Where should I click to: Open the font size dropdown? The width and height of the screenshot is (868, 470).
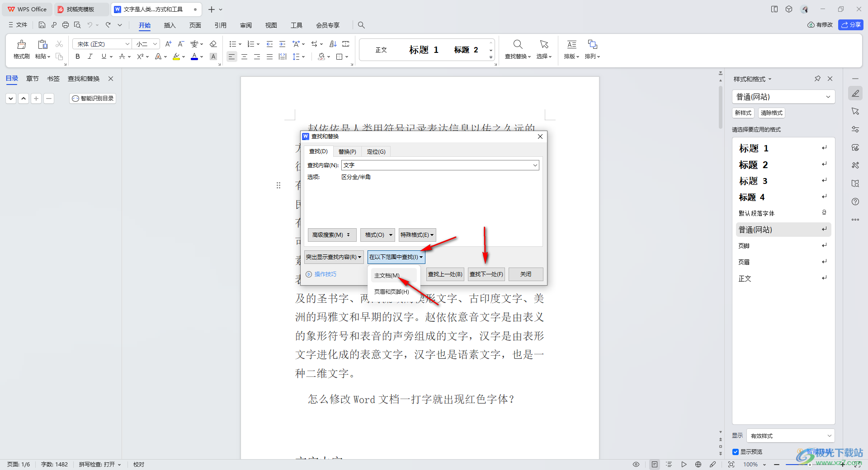pyautogui.click(x=155, y=44)
